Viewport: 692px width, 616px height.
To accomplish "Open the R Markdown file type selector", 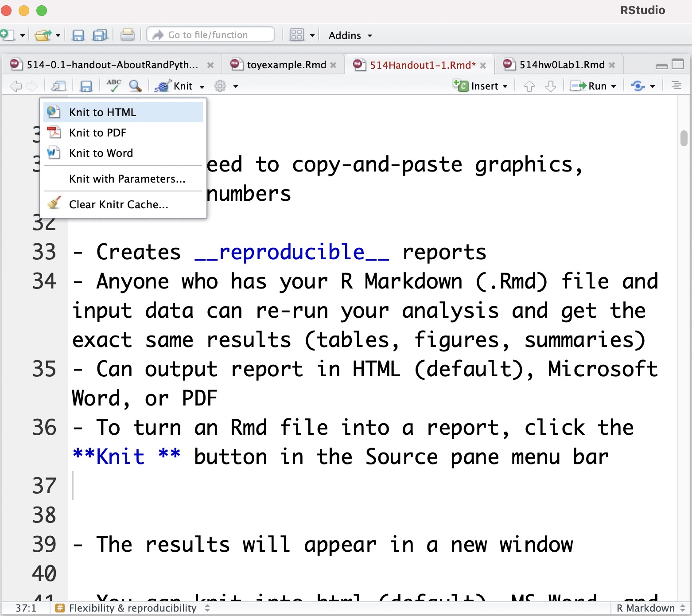I will coord(651,608).
